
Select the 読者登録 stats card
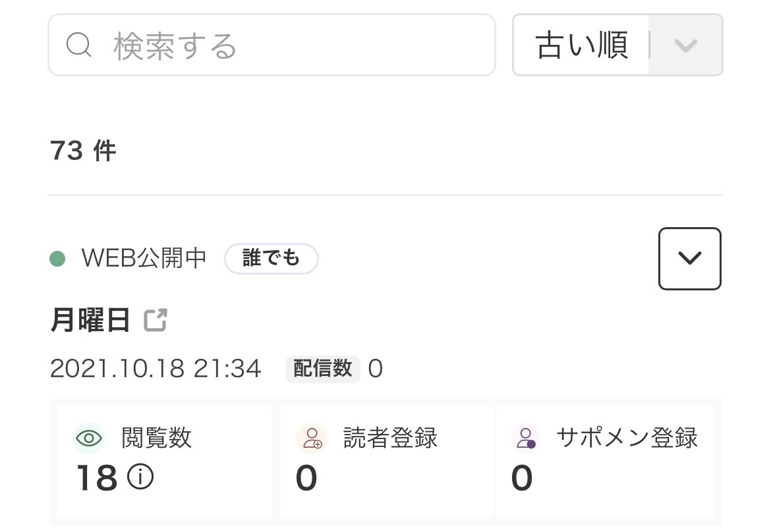point(386,461)
